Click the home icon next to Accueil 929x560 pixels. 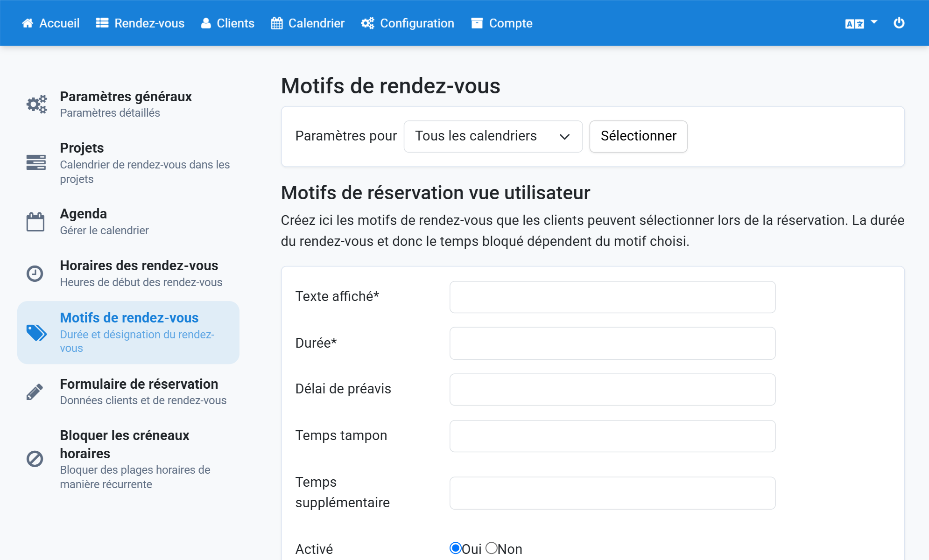(x=28, y=23)
